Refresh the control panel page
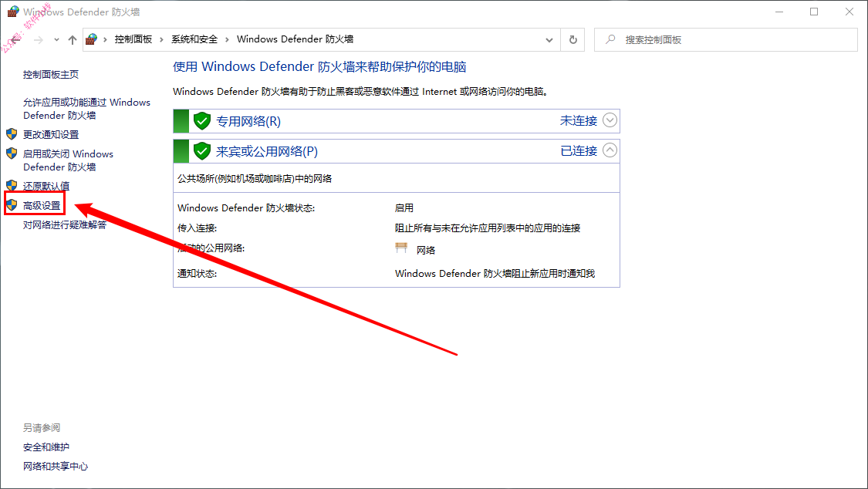Screen dimensions: 868x489 (x=573, y=40)
